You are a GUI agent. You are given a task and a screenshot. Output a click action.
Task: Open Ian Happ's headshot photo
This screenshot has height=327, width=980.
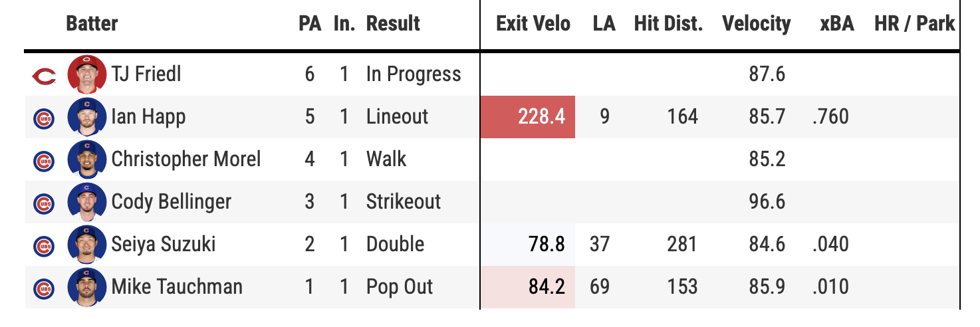pyautogui.click(x=87, y=117)
